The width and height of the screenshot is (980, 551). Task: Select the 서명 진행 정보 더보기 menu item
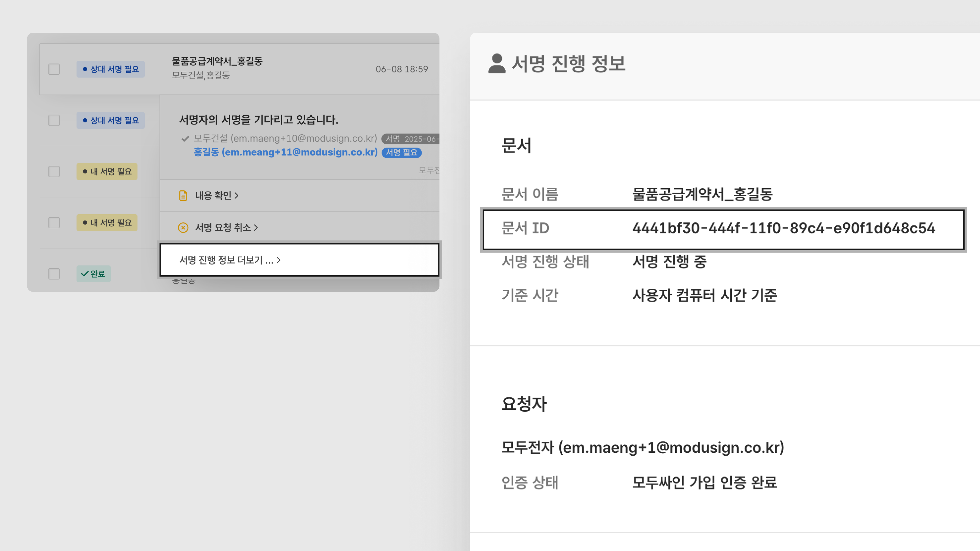(226, 260)
